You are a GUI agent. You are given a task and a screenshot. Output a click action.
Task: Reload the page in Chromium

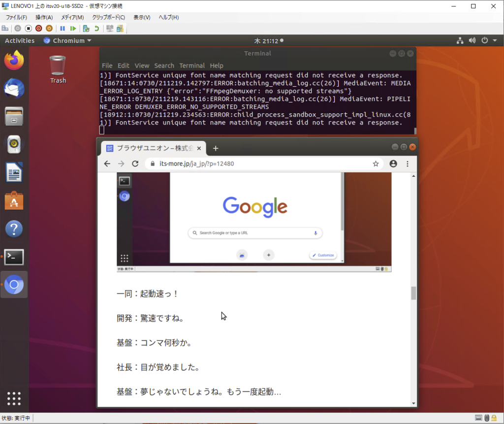[135, 164]
